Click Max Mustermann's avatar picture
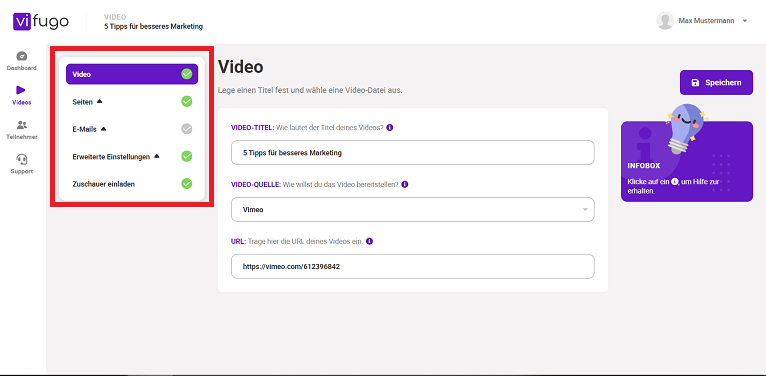 (x=665, y=21)
